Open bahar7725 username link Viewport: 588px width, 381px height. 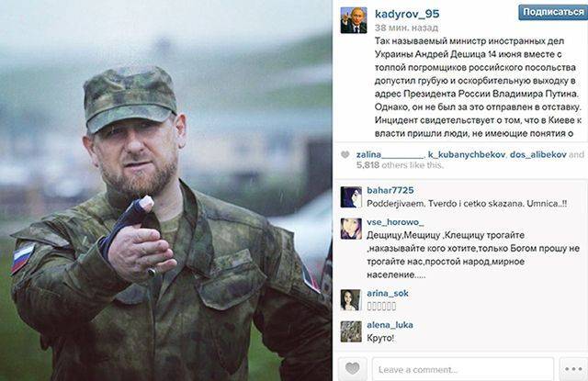point(390,190)
